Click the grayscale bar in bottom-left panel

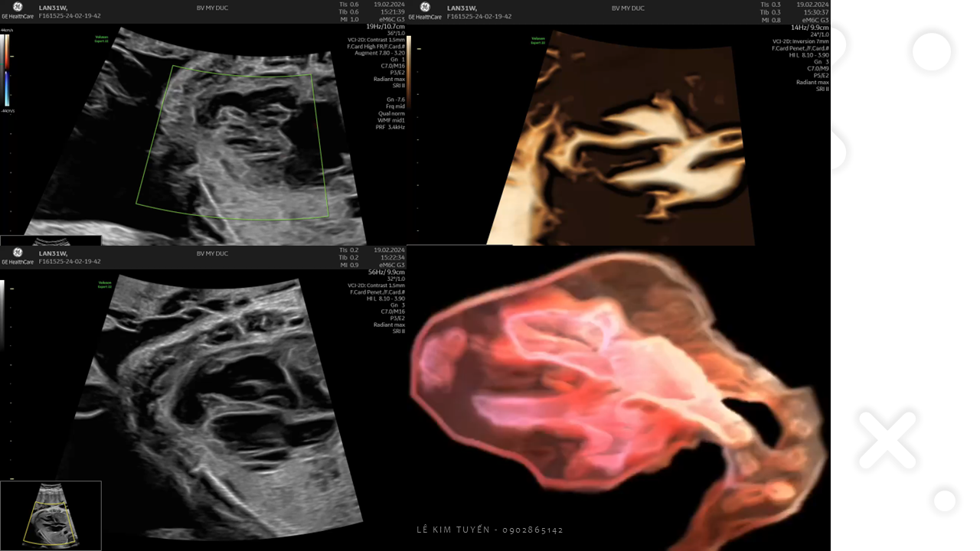(x=2, y=314)
